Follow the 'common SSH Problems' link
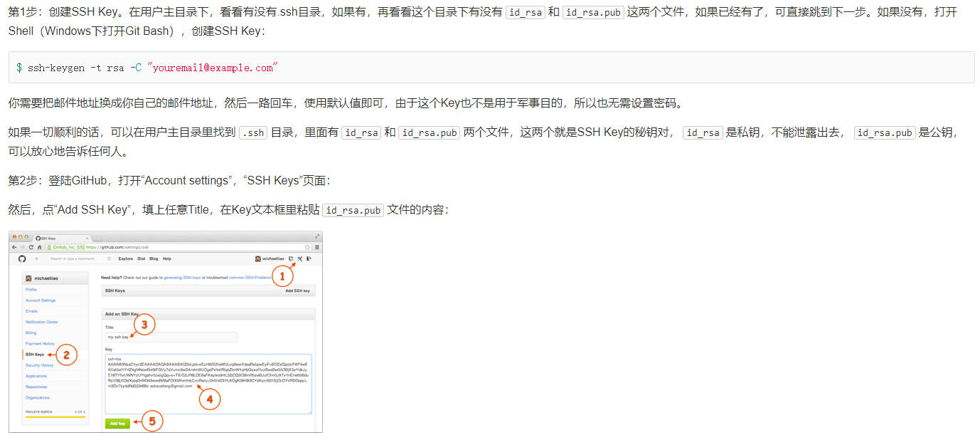The width and height of the screenshot is (980, 440). 250,278
